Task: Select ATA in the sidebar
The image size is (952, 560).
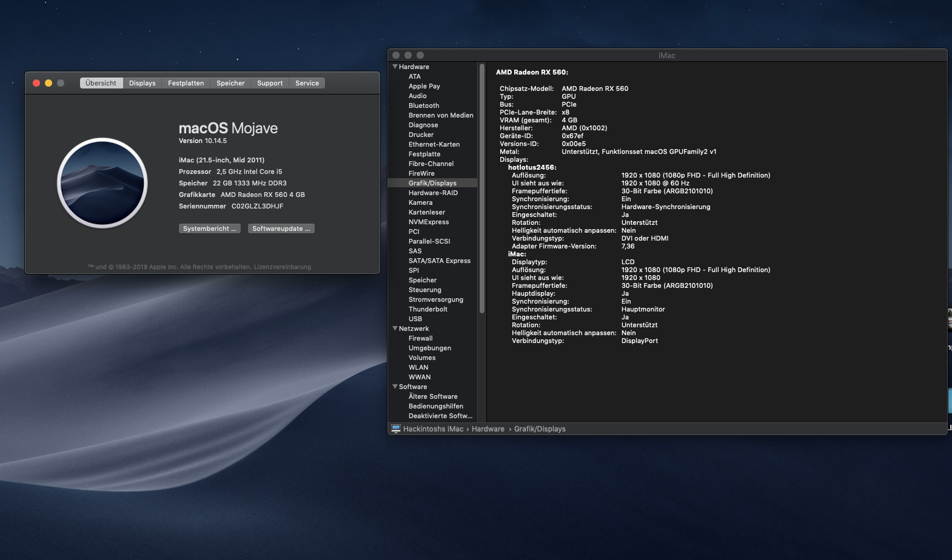Action: [x=415, y=76]
